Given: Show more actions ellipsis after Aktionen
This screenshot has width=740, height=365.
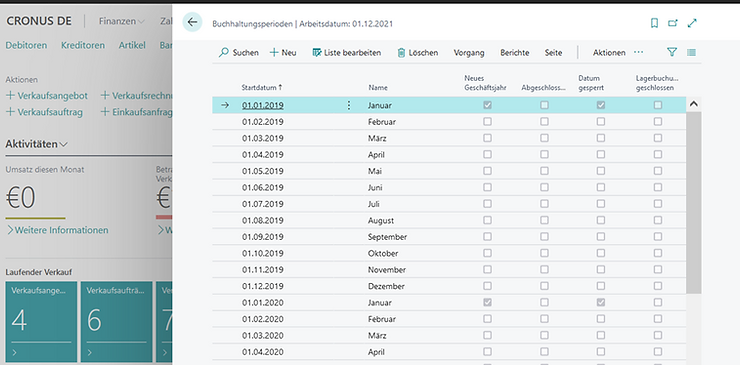Looking at the screenshot, I should [x=639, y=52].
